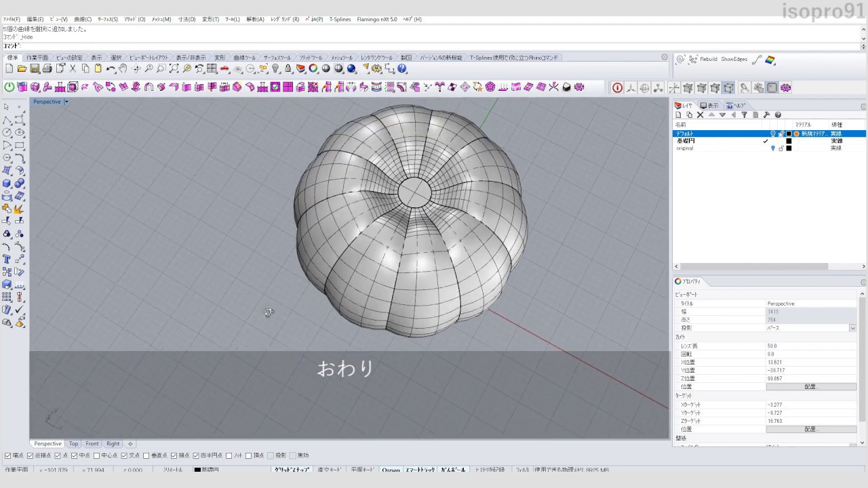Click the blue Render sphere icon
This screenshot has height=488, width=868.
pos(351,69)
